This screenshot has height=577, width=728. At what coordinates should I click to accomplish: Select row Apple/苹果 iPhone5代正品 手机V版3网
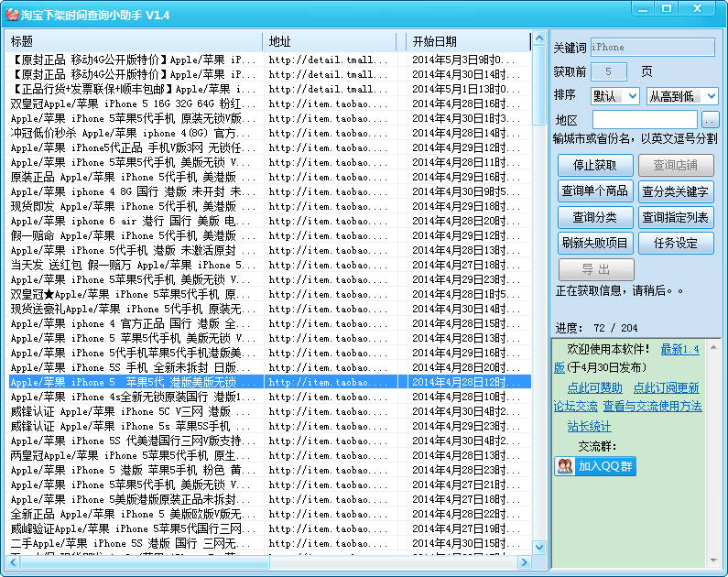(x=270, y=147)
